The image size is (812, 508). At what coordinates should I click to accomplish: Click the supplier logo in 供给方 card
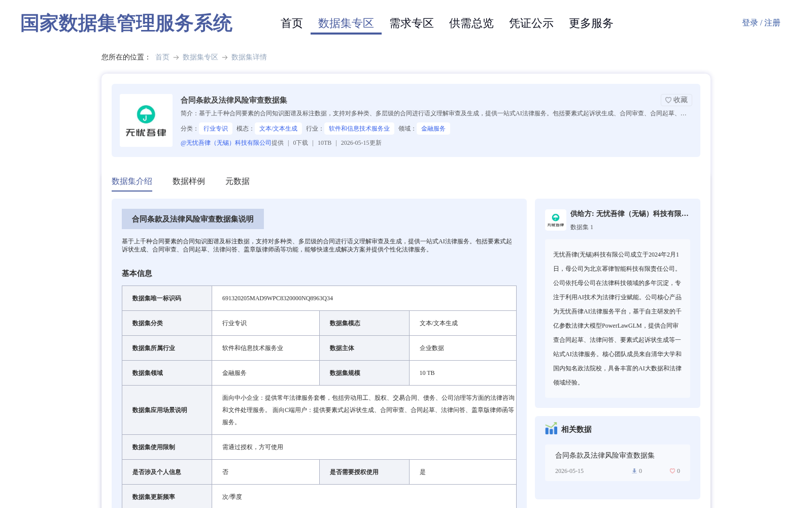[x=556, y=220]
